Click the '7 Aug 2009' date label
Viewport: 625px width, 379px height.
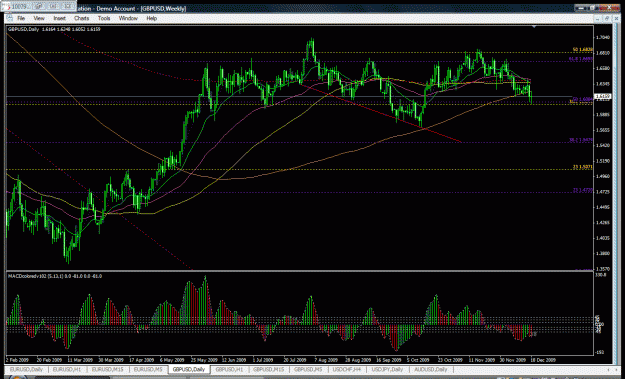click(326, 359)
